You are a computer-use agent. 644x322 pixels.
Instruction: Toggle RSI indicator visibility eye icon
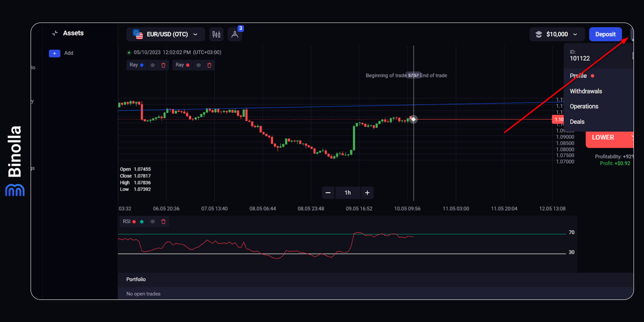153,222
